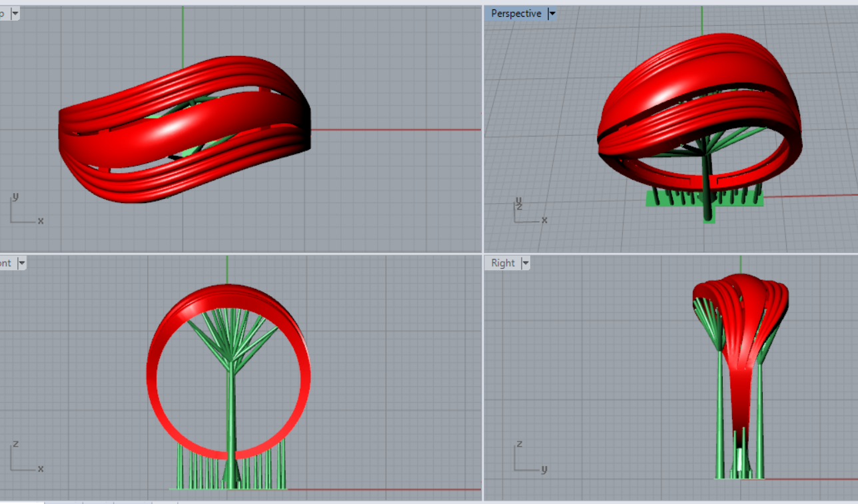Select the green base plate in Perspective viewport
This screenshot has height=504, width=858.
[x=666, y=200]
